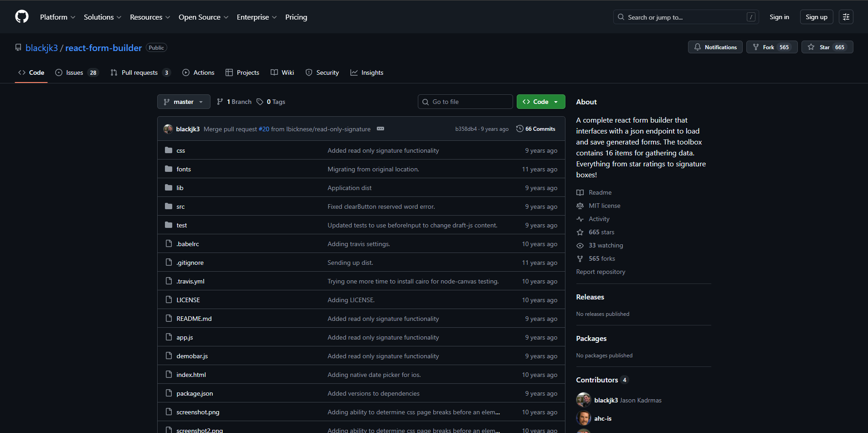Click the forks icon in About sidebar
Screen dimensions: 868x433
(580, 258)
